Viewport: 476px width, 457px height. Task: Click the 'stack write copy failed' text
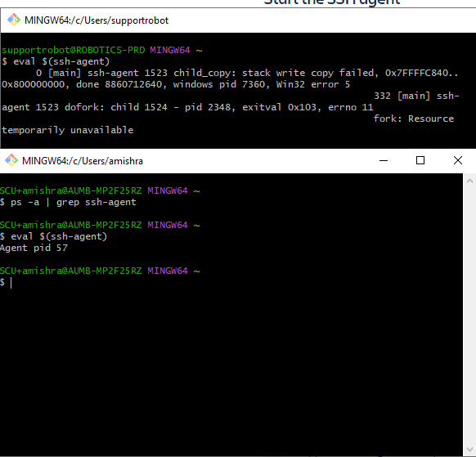[x=308, y=73]
